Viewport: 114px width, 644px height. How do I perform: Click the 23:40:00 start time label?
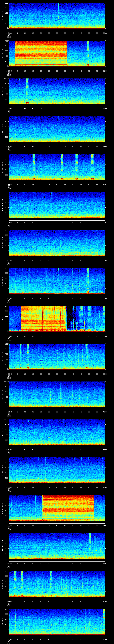click(x=9, y=450)
